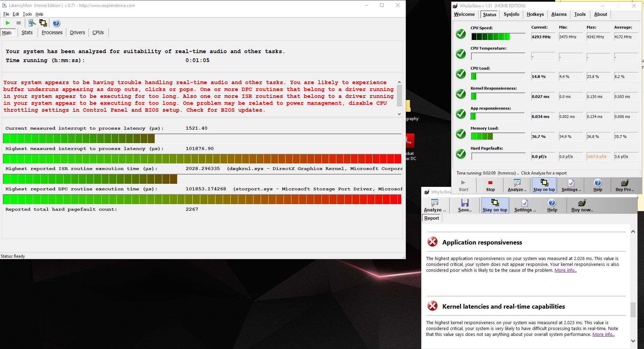Click the time running value 0:01:05
This screenshot has height=349, width=644.
point(198,60)
